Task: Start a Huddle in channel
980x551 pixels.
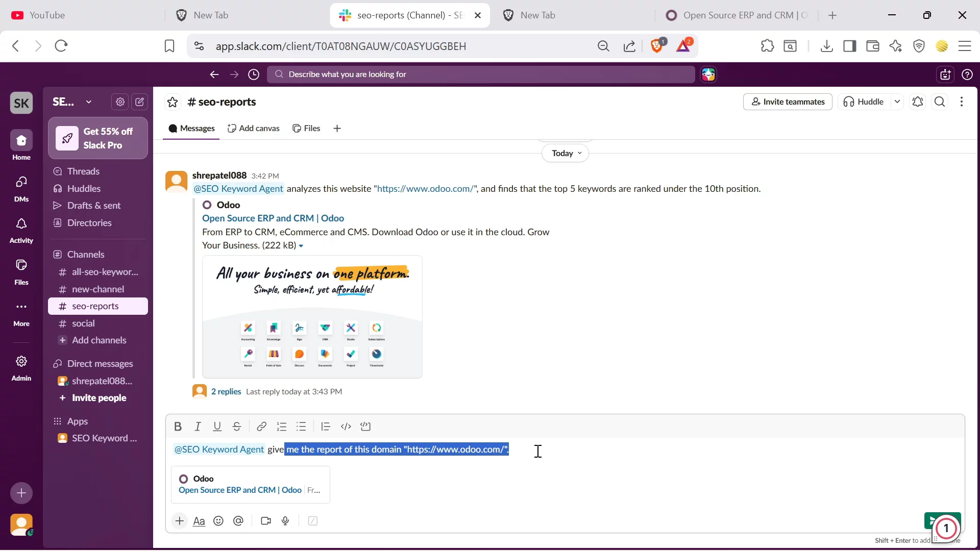Action: 865,102
